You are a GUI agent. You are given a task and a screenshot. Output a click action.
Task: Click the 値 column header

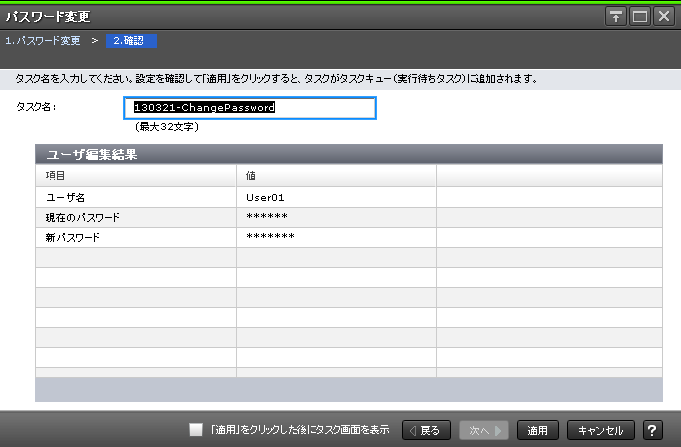coord(336,175)
